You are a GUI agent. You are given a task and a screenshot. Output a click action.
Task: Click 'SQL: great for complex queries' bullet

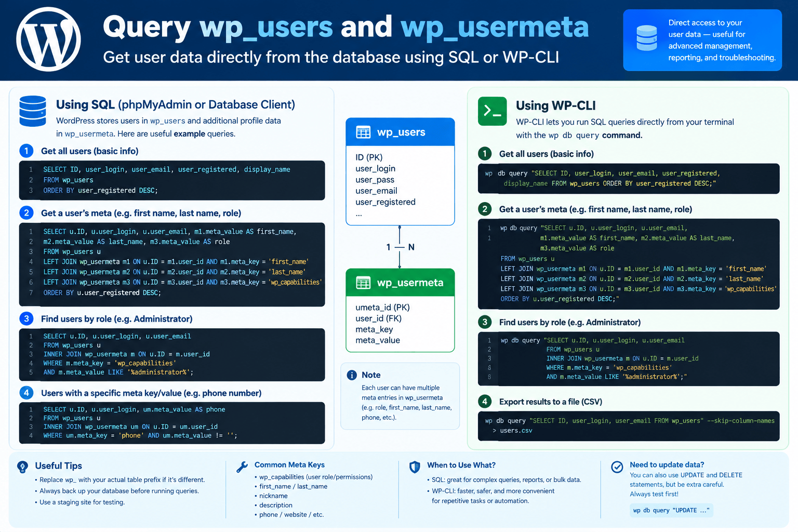[507, 480]
